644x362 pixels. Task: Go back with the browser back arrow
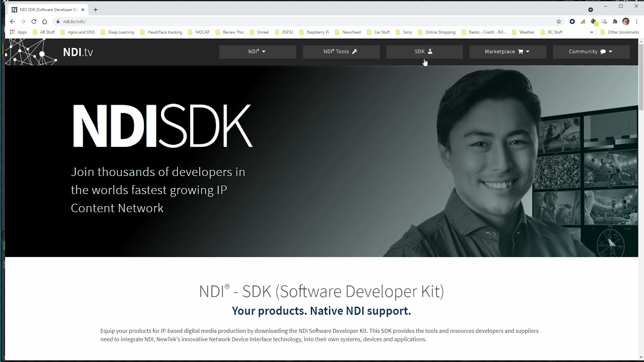(x=13, y=22)
